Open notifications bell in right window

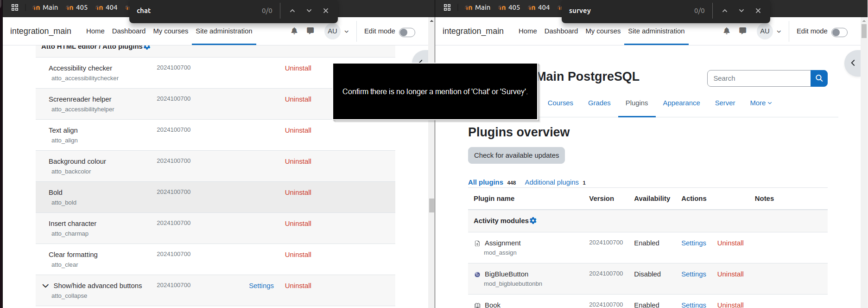[727, 31]
